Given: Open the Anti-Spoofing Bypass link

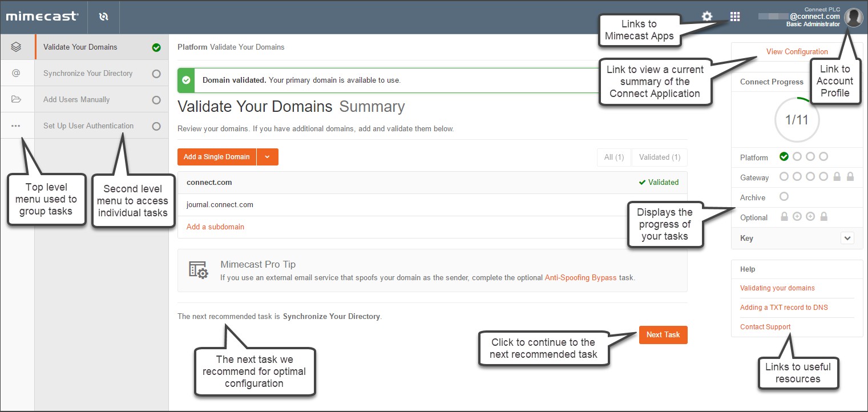Looking at the screenshot, I should (x=580, y=277).
